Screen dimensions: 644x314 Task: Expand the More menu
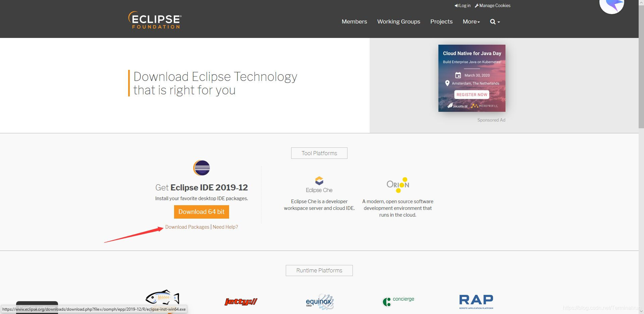pyautogui.click(x=471, y=21)
